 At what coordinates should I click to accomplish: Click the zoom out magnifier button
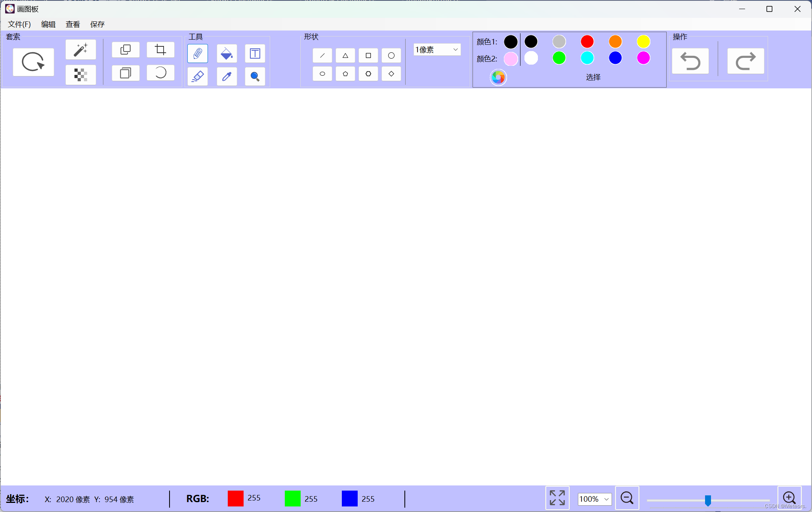[627, 498]
